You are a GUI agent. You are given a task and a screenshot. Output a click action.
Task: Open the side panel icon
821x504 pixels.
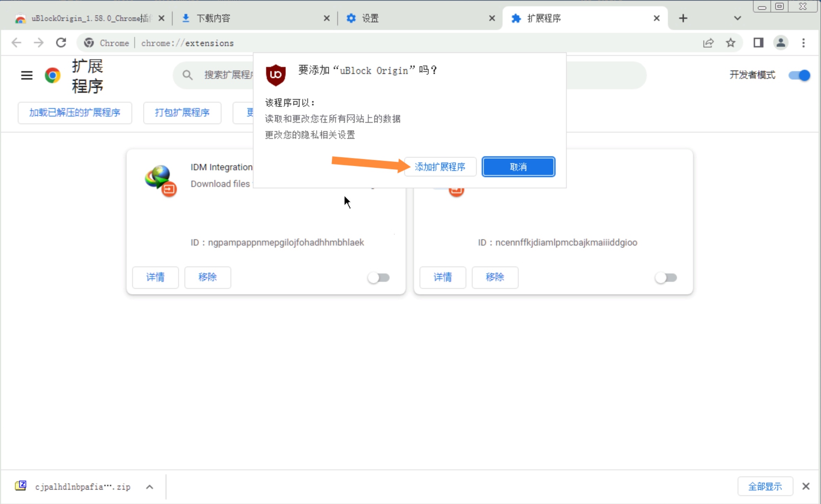click(x=758, y=43)
